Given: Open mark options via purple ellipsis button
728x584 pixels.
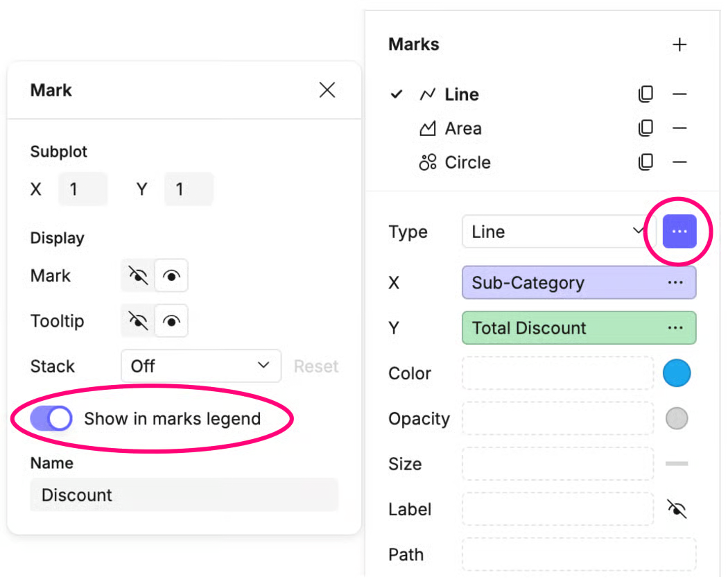Looking at the screenshot, I should point(679,232).
